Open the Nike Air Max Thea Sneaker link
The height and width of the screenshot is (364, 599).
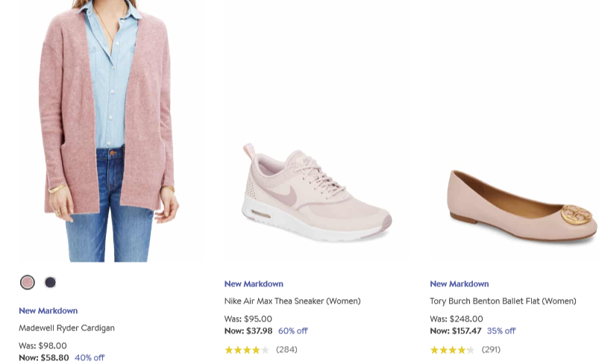tap(292, 301)
